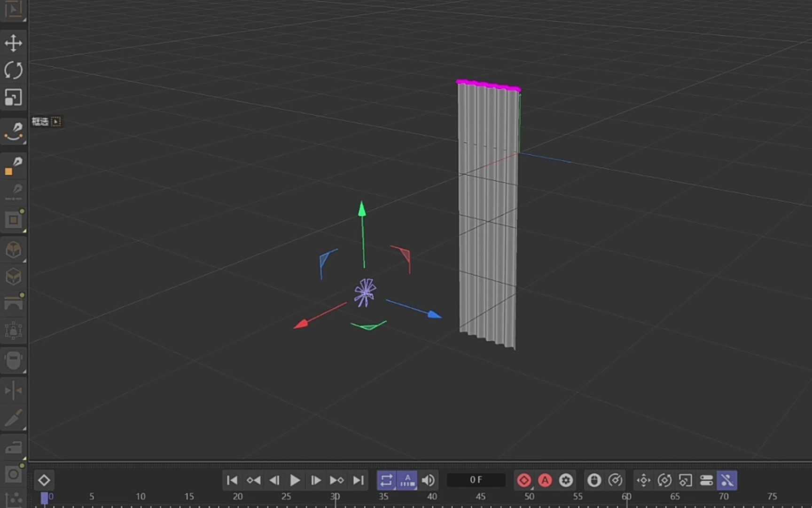Click frame 50 on the timeline ruler
812x508 pixels.
pyautogui.click(x=529, y=496)
